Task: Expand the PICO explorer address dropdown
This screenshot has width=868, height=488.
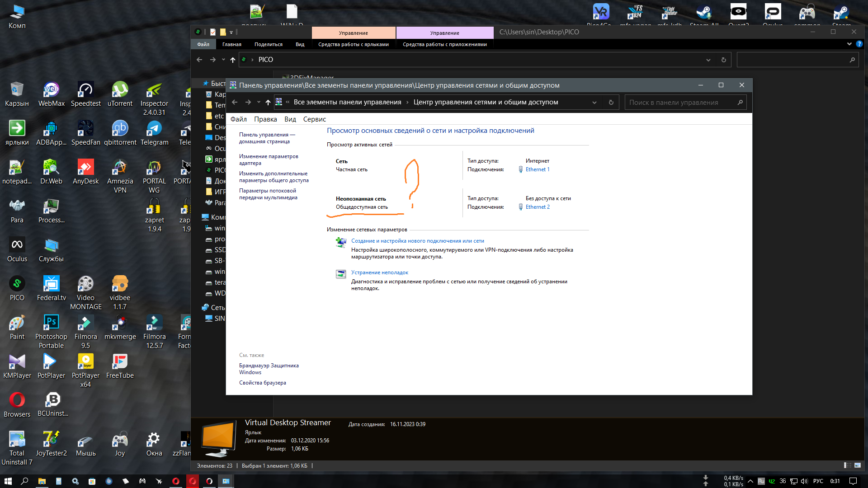Action: click(708, 60)
